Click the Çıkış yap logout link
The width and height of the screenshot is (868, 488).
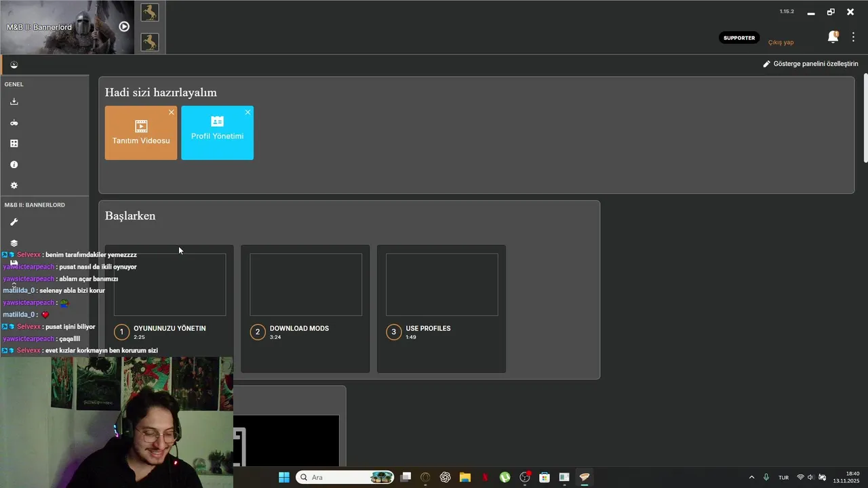click(x=781, y=42)
